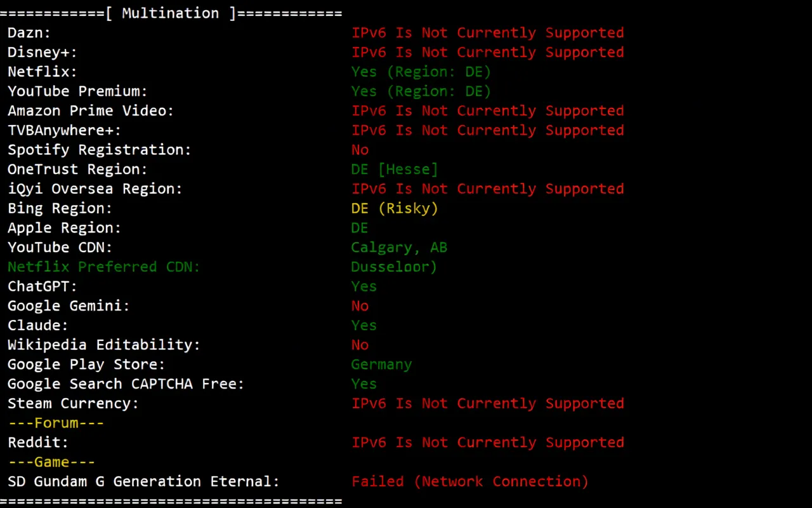Click the Google Gemini label

(x=69, y=306)
